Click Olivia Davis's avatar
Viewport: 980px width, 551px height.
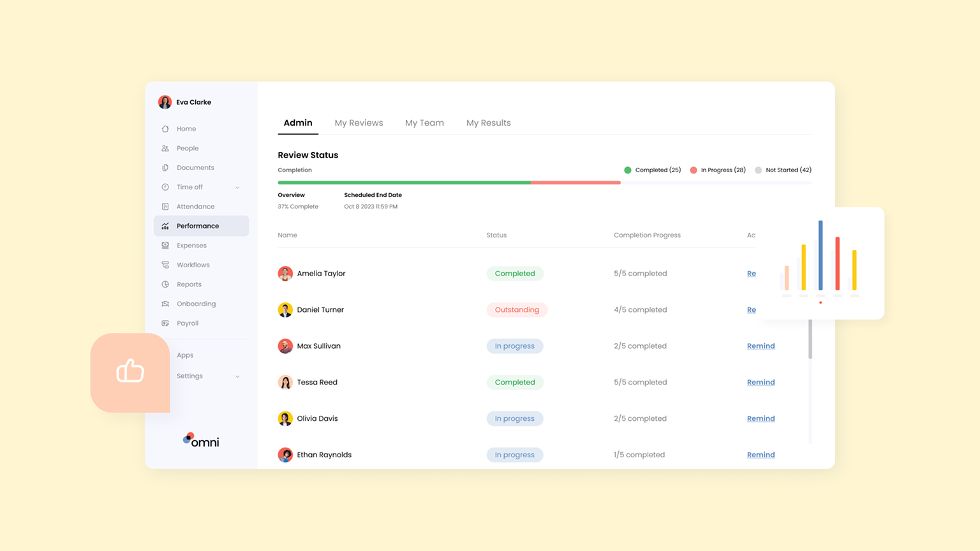tap(285, 419)
